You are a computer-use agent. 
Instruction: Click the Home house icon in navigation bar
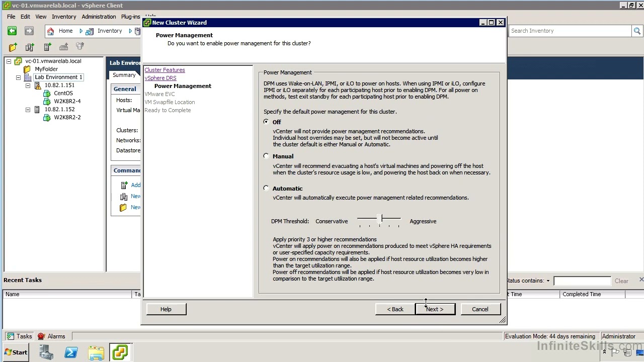(50, 31)
